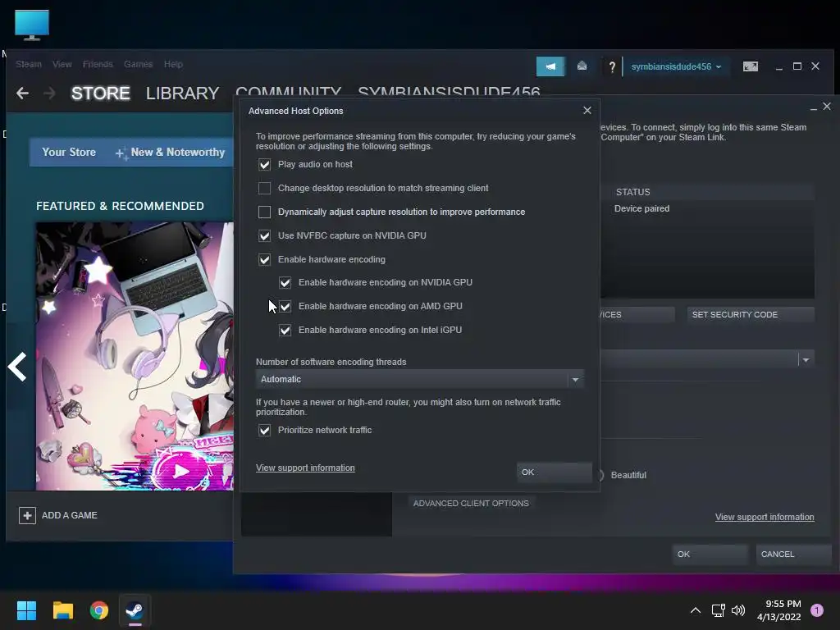Open the Games menu
Viewport: 840px width, 630px height.
138,64
